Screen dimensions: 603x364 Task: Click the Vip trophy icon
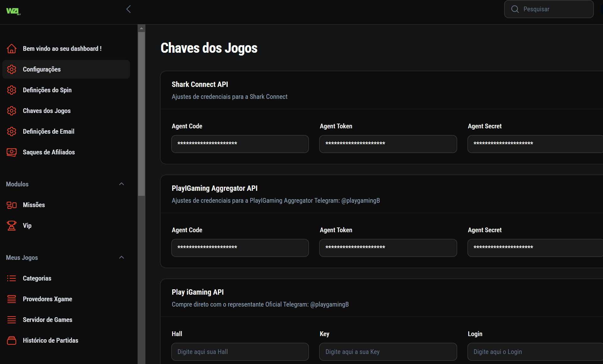[x=12, y=226]
